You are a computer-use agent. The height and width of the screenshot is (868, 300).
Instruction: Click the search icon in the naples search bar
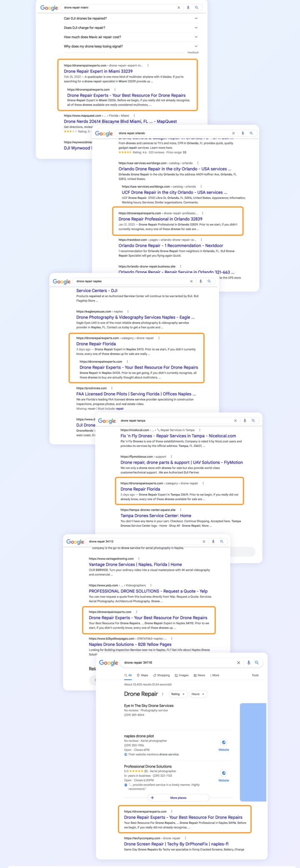(209, 281)
